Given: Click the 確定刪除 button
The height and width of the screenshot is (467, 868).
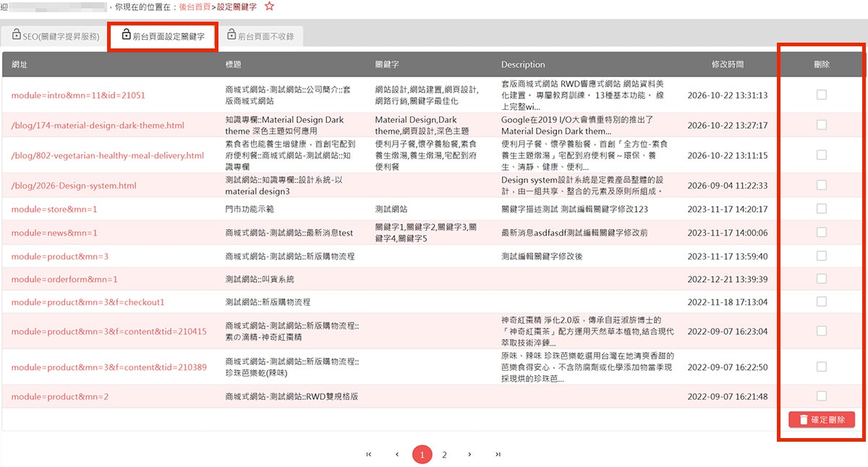Looking at the screenshot, I should [x=822, y=419].
